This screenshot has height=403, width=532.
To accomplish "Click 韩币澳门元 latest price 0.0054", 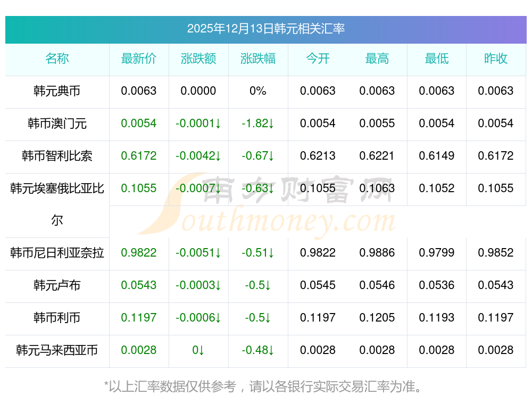I will coord(139,124).
